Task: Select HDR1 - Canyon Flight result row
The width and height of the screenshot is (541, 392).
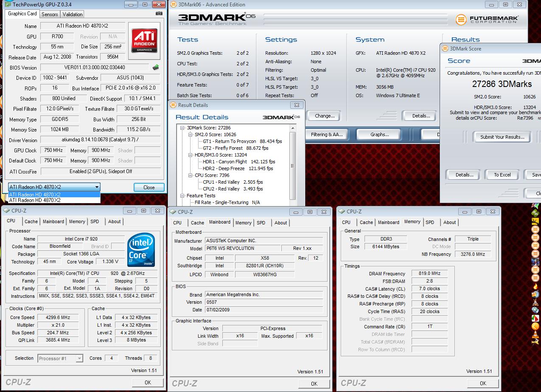Action: coord(239,162)
